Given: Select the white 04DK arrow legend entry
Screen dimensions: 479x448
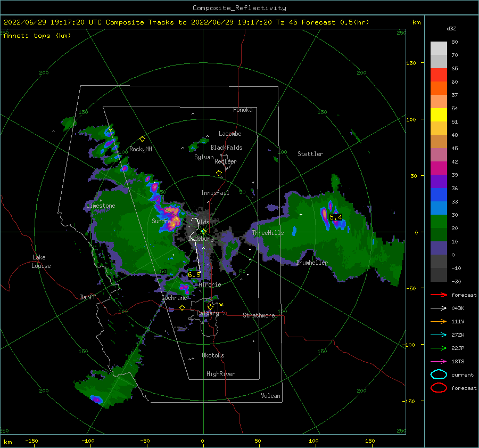Looking at the screenshot, I should coord(439,308).
